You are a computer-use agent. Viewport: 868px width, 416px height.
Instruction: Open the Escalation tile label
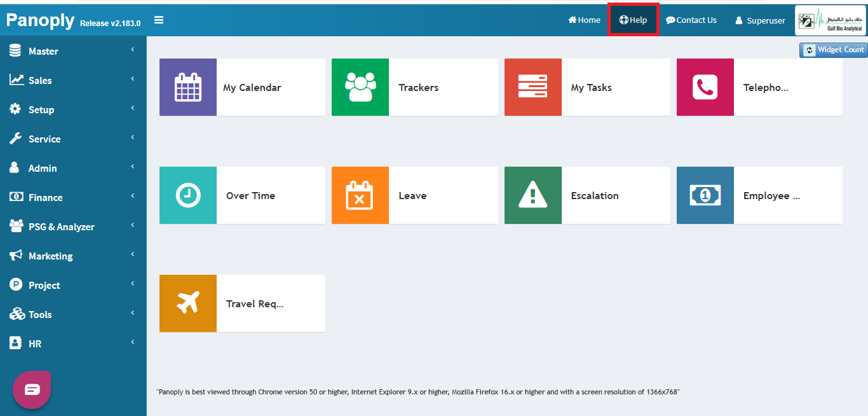tap(595, 196)
